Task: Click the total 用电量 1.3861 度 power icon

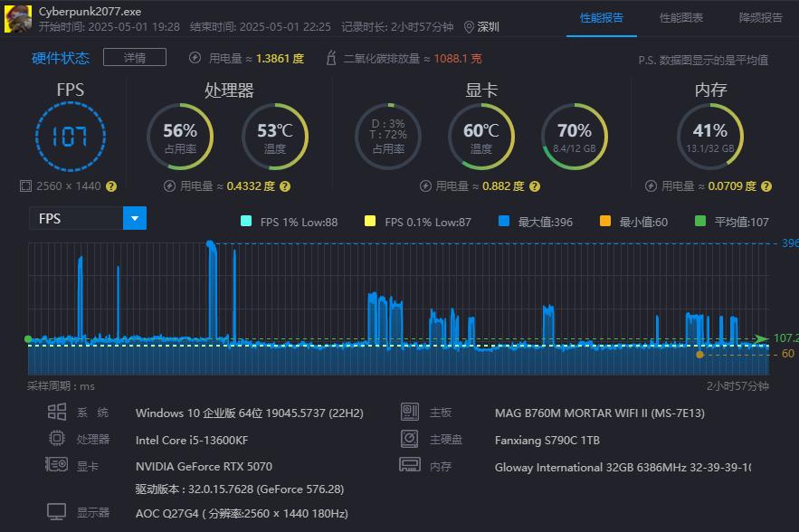Action: [x=195, y=58]
